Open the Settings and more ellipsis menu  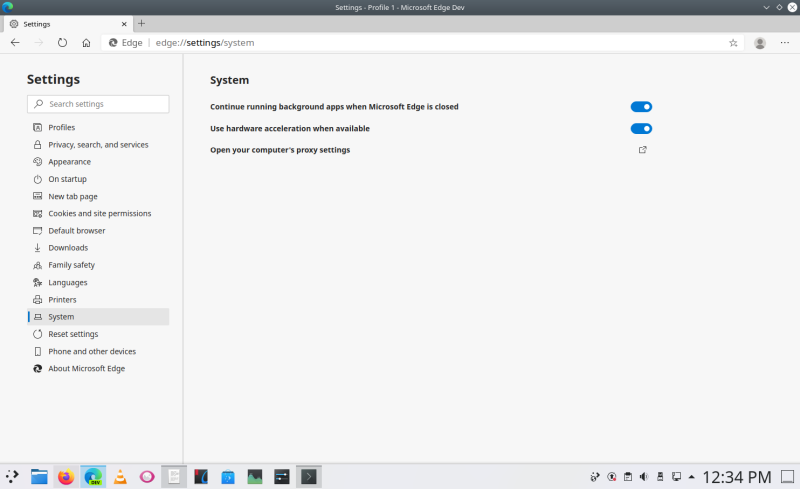pyautogui.click(x=785, y=43)
